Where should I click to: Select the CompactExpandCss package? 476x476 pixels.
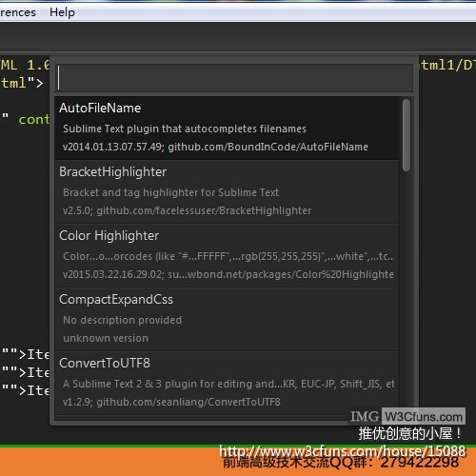click(x=227, y=320)
